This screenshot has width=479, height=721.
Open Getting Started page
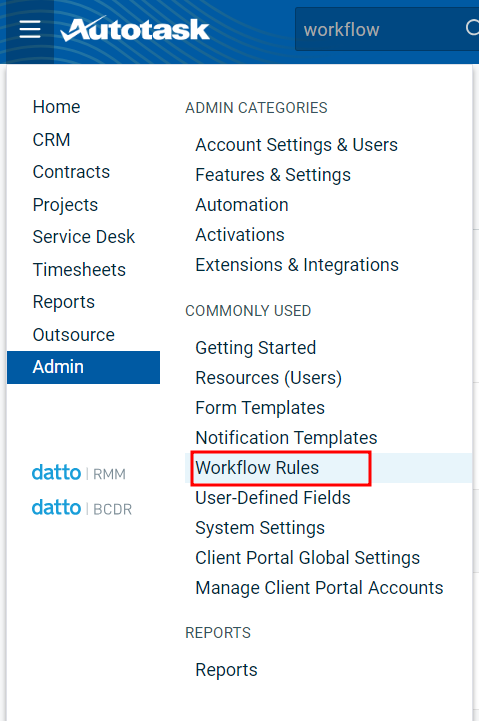coord(256,348)
